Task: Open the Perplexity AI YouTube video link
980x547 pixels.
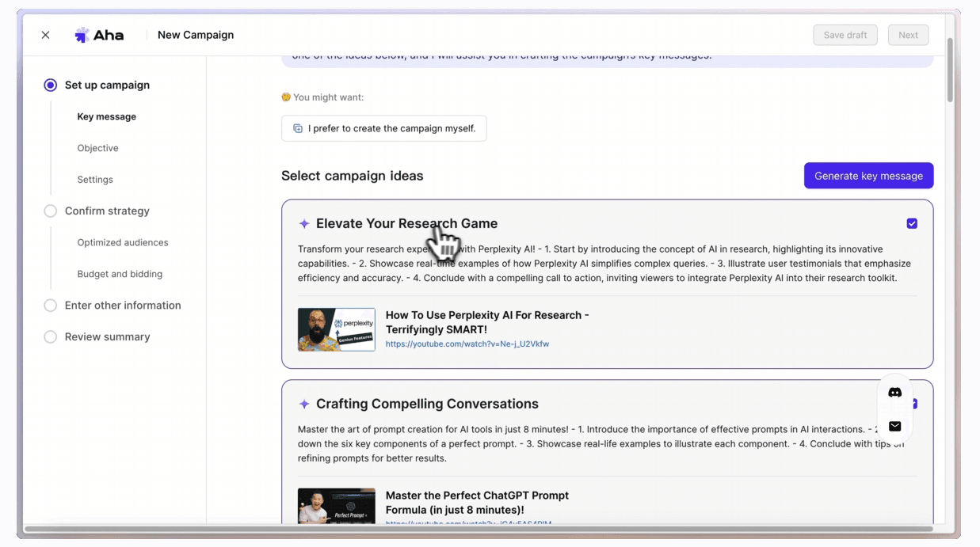Action: click(x=467, y=344)
